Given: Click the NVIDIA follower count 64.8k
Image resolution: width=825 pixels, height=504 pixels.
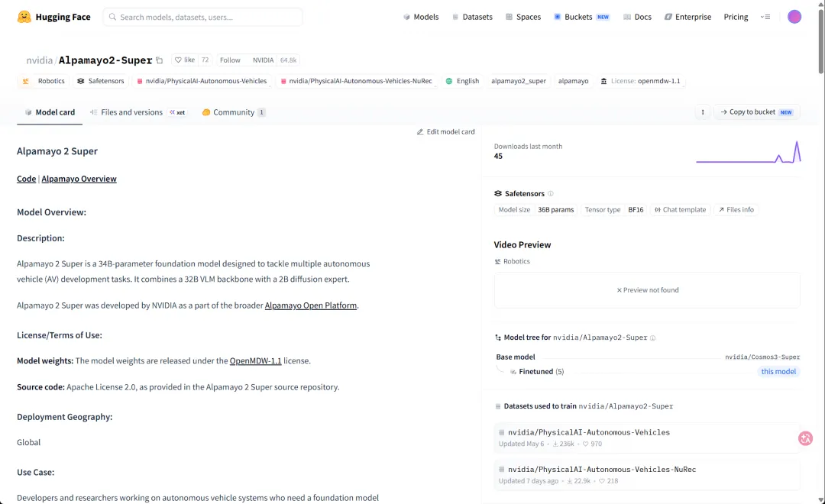Looking at the screenshot, I should click(x=288, y=60).
